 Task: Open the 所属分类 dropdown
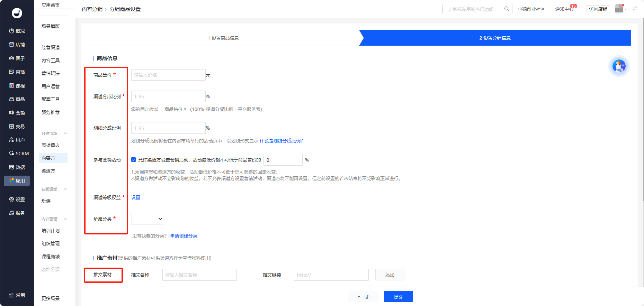tap(147, 219)
